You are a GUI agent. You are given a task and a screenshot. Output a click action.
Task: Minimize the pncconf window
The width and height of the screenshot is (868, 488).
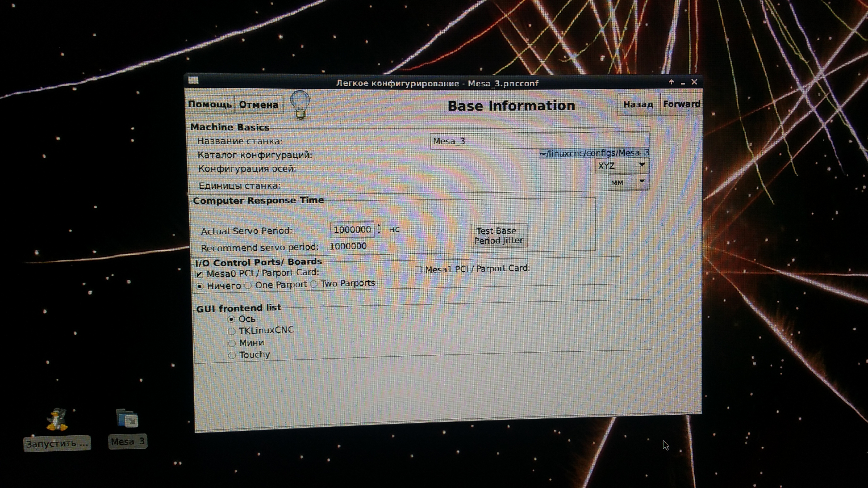683,83
